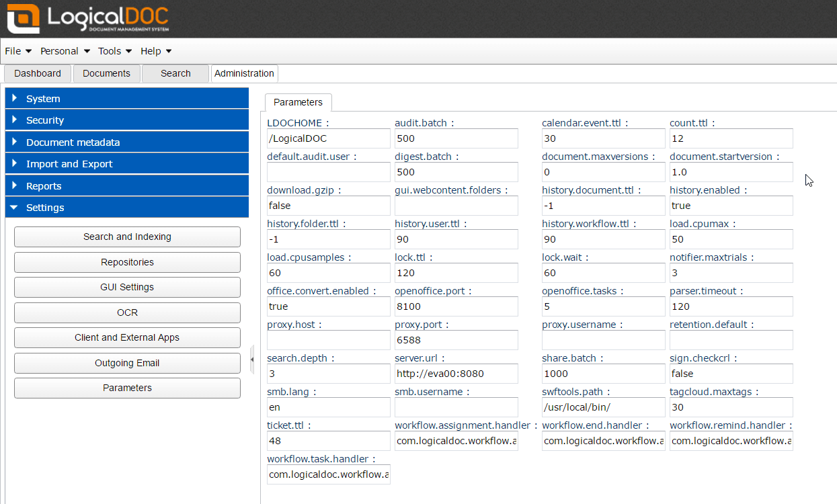Open OCR settings
Viewport: 837px width, 504px height.
click(x=127, y=312)
